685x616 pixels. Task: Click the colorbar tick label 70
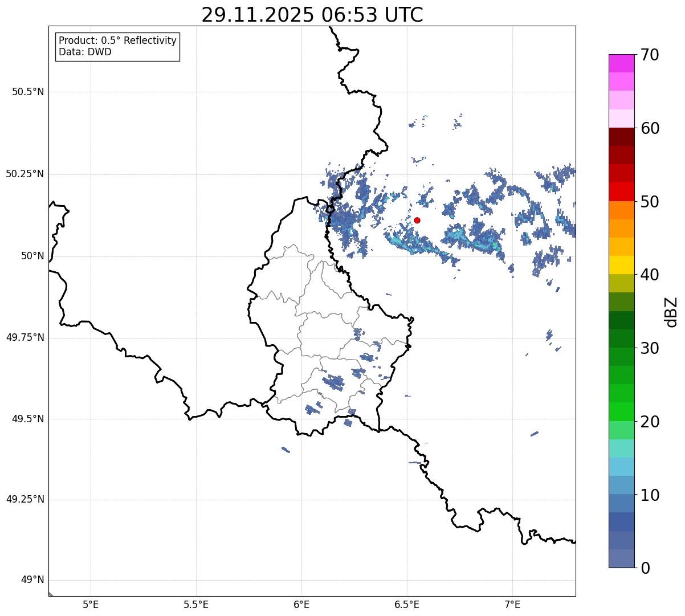[650, 55]
